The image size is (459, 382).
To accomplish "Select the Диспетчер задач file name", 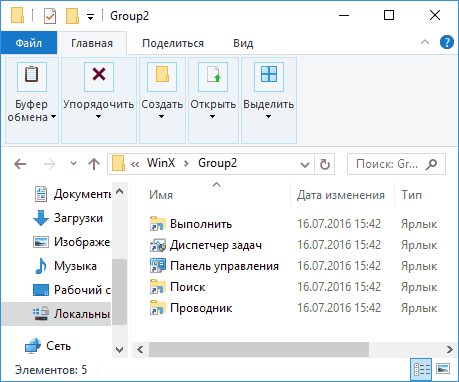I will (x=216, y=245).
